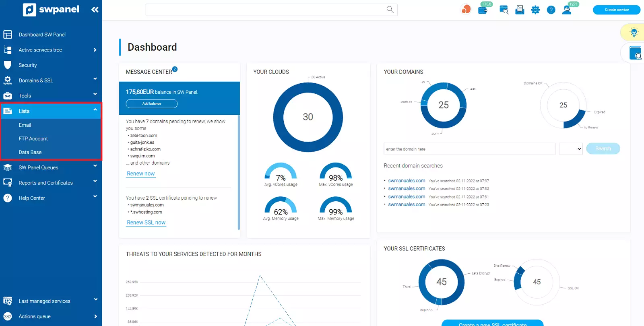Image resolution: width=644 pixels, height=326 pixels.
Task: Open the mail envelope icon
Action: 520,10
